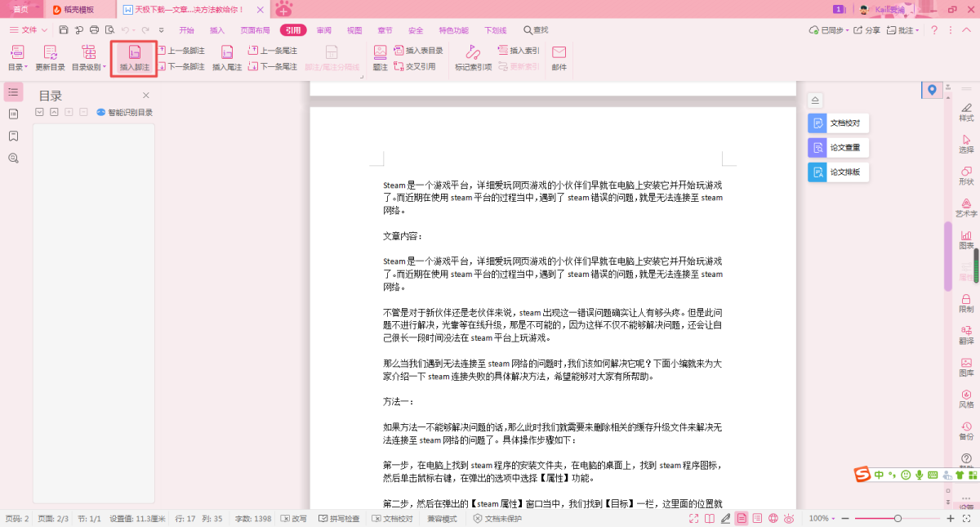Click the 插入脚注 (Insert Footnote) icon
Screen dimensions: 980x527
(x=135, y=54)
